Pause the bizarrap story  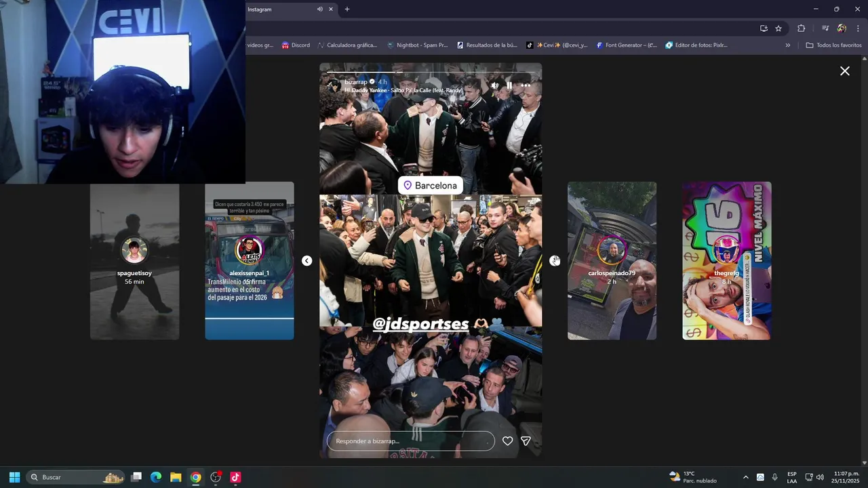[x=509, y=85]
